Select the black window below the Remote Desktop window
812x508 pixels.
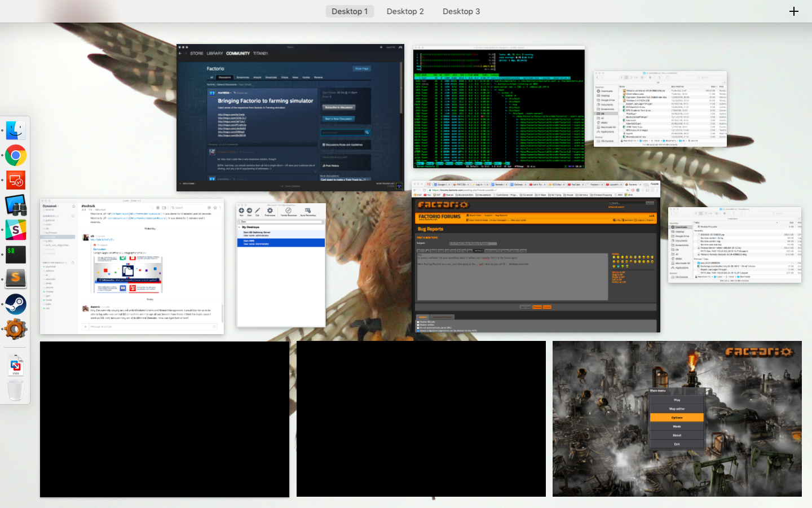[x=421, y=419]
